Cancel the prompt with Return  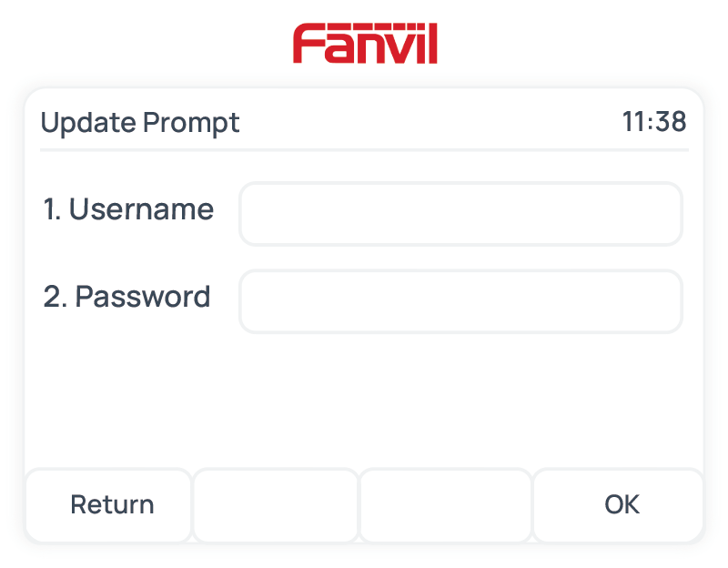(x=111, y=504)
